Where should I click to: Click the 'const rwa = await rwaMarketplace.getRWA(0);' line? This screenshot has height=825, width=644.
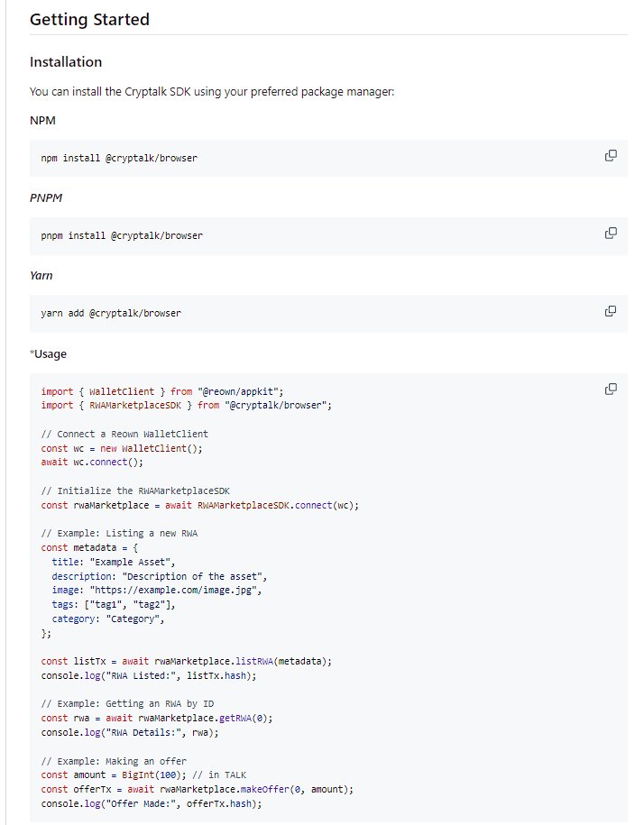(x=157, y=719)
